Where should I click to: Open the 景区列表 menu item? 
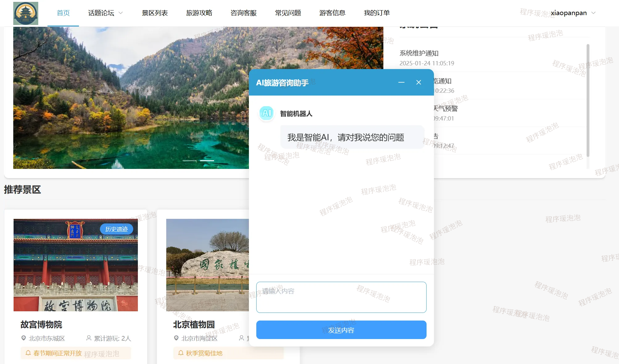tap(155, 13)
